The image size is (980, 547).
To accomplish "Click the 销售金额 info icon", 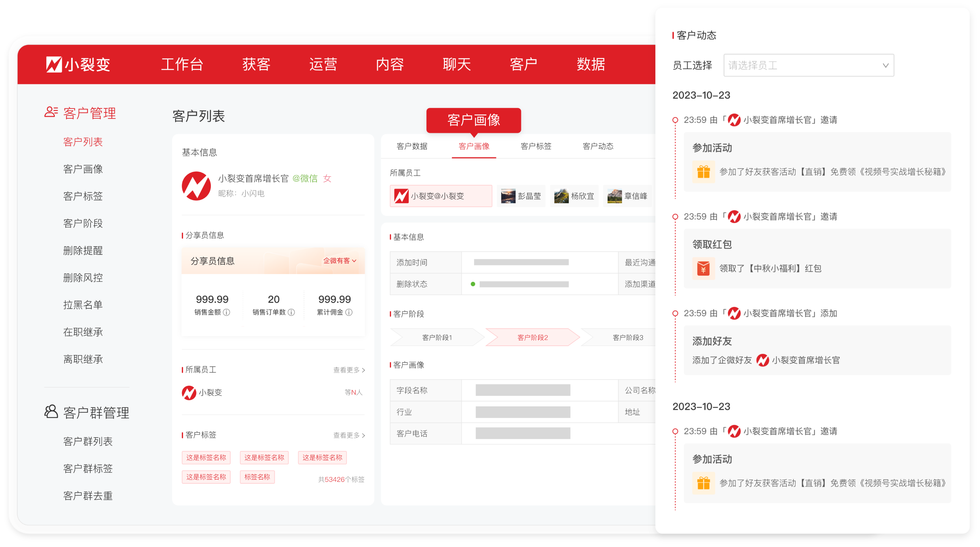I will click(227, 312).
